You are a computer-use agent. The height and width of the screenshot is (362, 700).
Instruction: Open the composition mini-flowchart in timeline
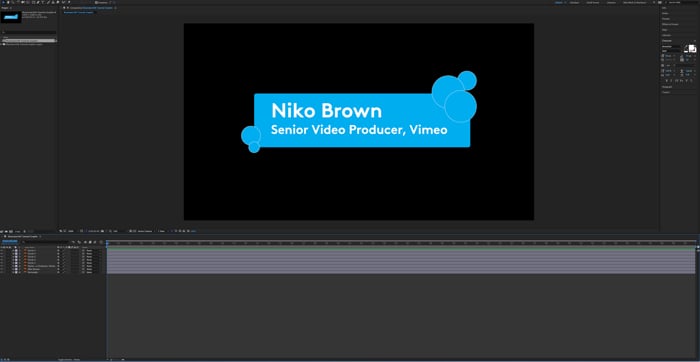[x=73, y=242]
